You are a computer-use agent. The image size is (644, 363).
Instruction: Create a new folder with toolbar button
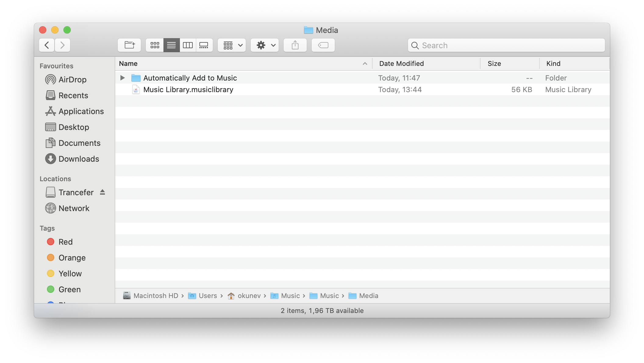[x=129, y=45]
